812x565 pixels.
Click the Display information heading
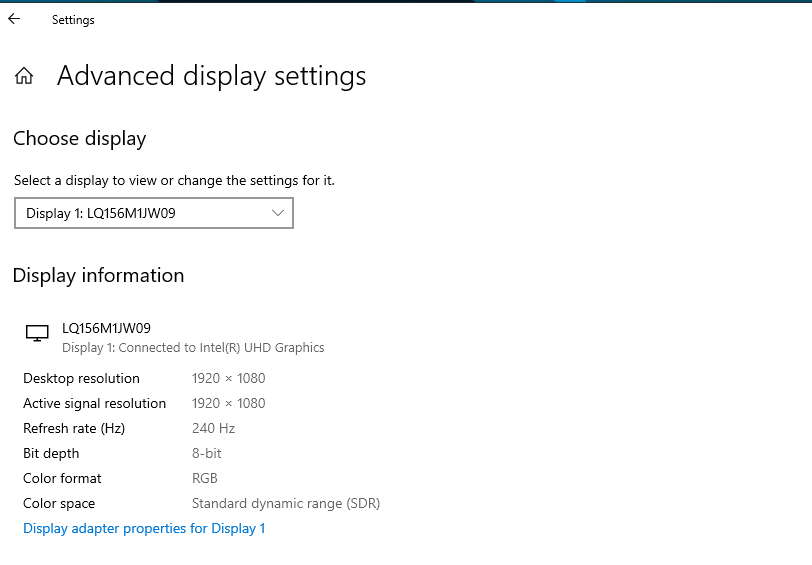(x=98, y=275)
